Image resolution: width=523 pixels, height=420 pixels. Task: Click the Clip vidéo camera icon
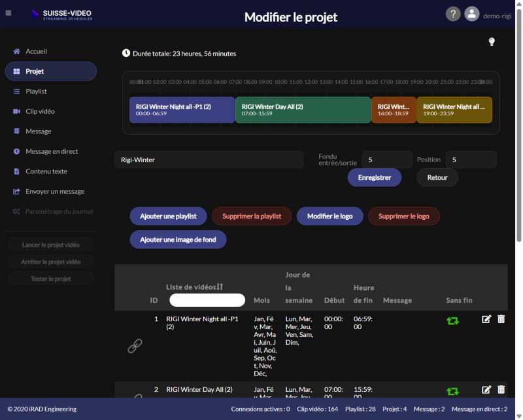16,111
